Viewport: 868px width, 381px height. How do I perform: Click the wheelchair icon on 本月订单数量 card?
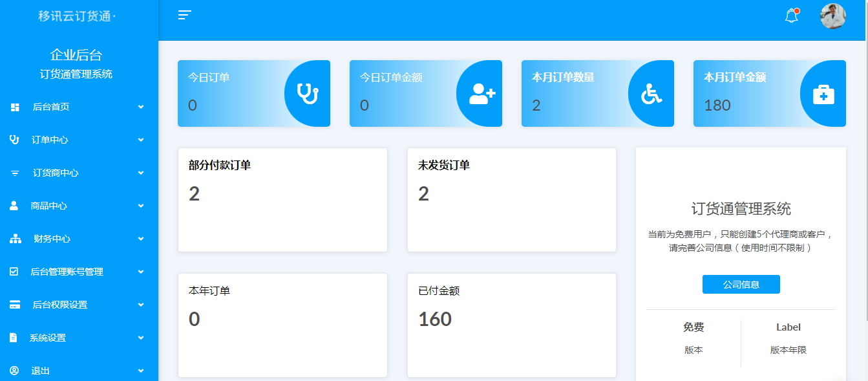pyautogui.click(x=651, y=94)
